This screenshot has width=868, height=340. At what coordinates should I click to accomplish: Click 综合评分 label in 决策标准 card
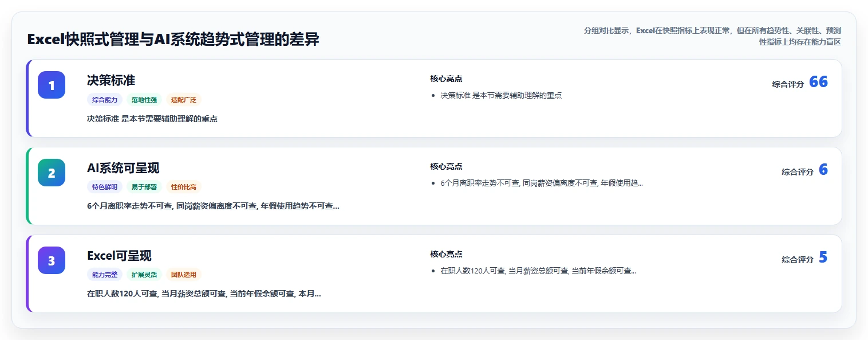click(788, 84)
